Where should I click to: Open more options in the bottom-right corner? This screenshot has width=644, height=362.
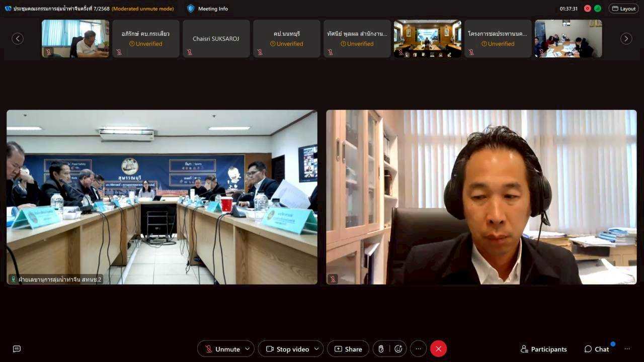click(x=627, y=349)
